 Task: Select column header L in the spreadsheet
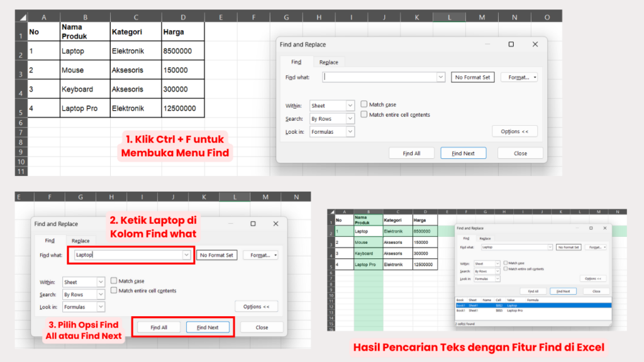coord(449,17)
